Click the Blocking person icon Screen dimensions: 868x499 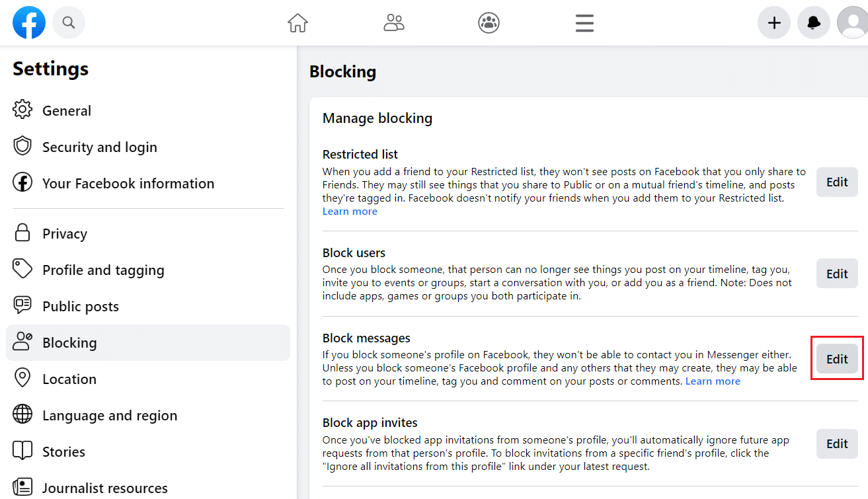tap(22, 342)
